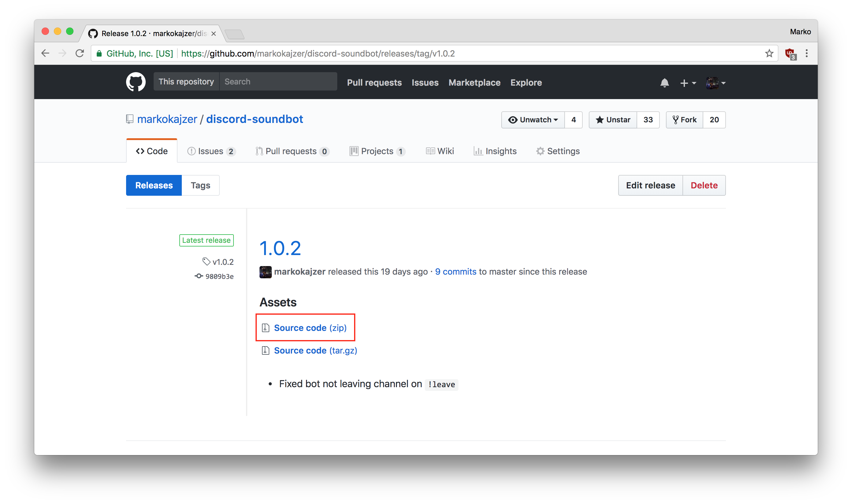
Task: Click the Edit release button
Action: tap(650, 185)
